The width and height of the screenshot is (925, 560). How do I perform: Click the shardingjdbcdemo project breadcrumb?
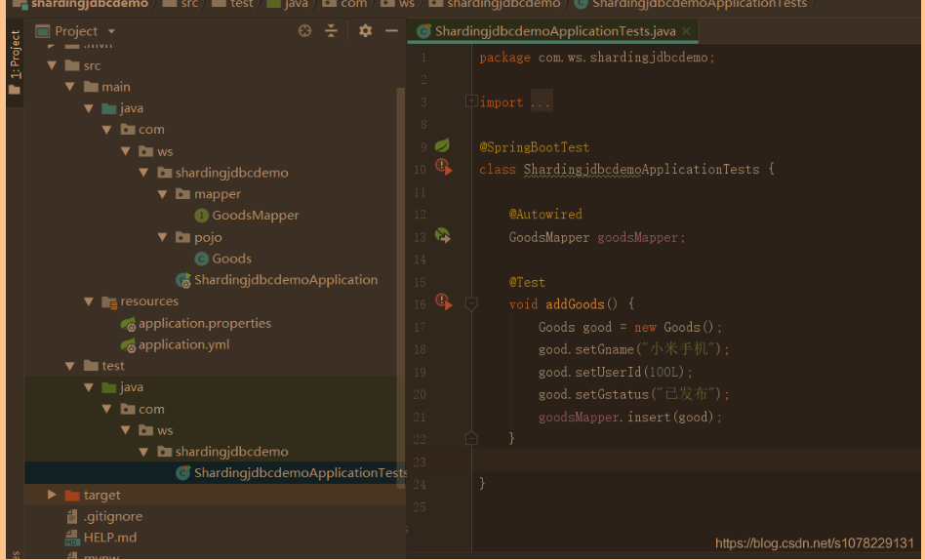tap(90, 4)
